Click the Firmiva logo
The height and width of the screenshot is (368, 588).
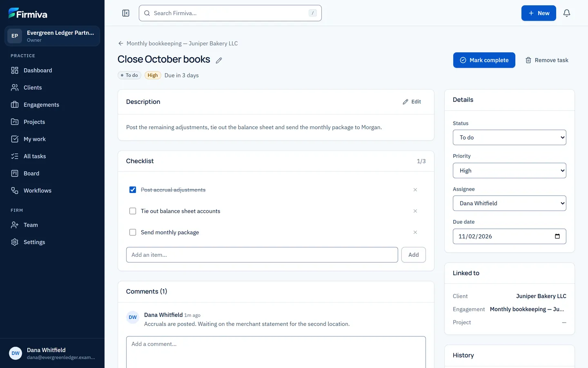tap(28, 13)
